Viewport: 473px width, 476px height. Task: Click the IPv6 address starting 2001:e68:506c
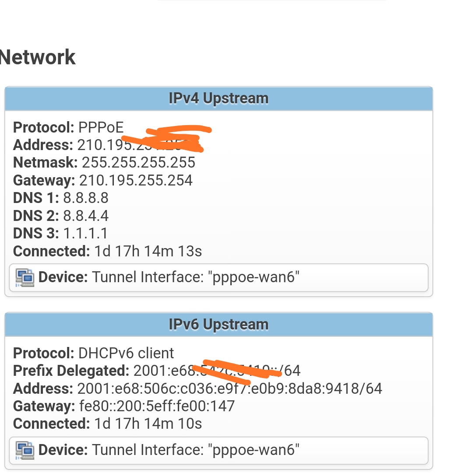pyautogui.click(x=229, y=388)
